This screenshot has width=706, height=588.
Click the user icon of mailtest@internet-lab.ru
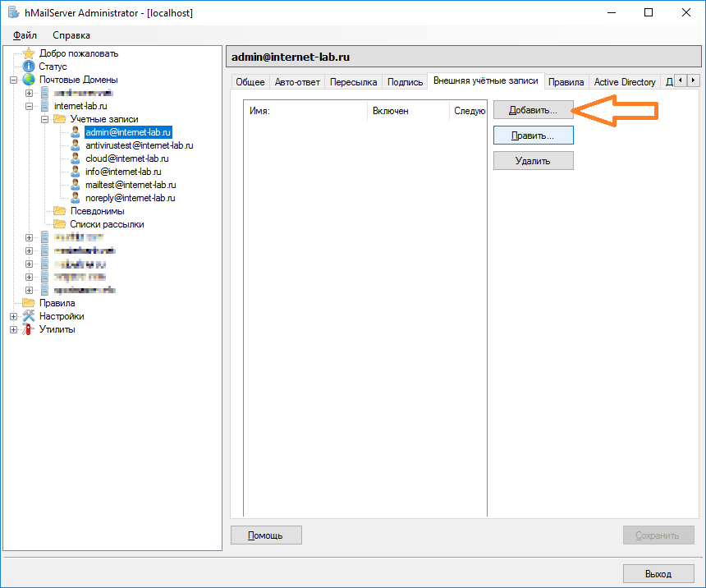point(76,184)
